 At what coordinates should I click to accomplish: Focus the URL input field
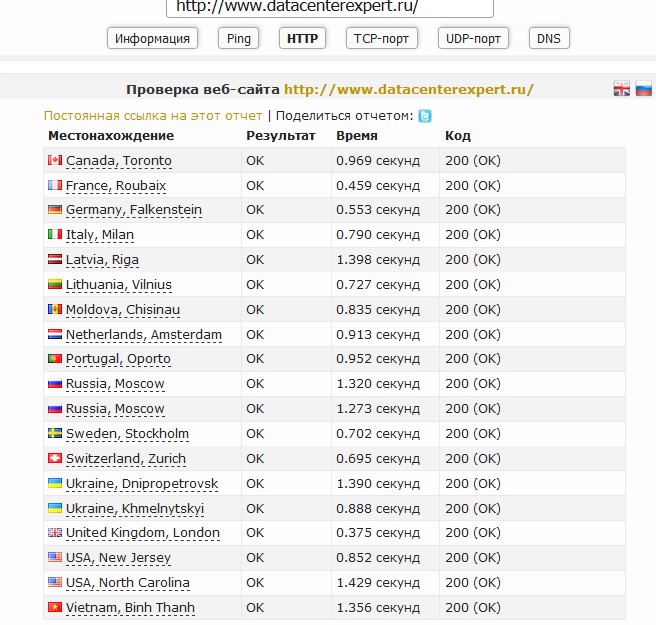coord(330,8)
